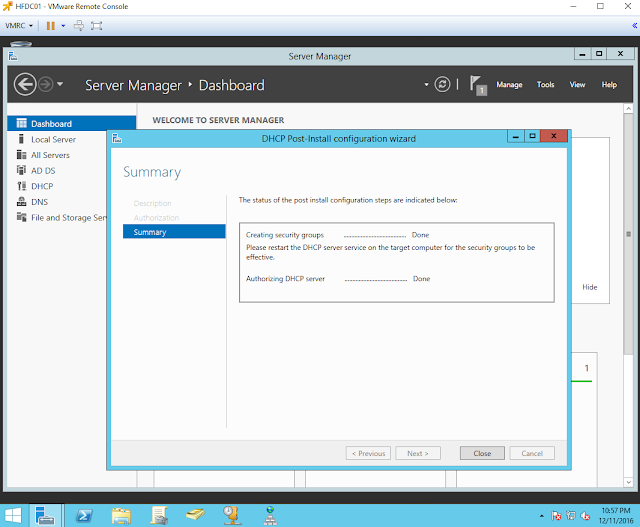This screenshot has width=640, height=527.
Task: Click the network globe taskbar icon
Action: click(x=270, y=516)
